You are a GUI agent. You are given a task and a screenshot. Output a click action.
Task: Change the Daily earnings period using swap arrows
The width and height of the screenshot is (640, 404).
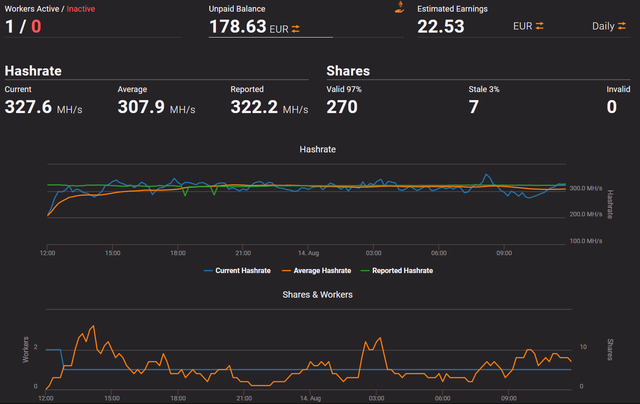[622, 26]
